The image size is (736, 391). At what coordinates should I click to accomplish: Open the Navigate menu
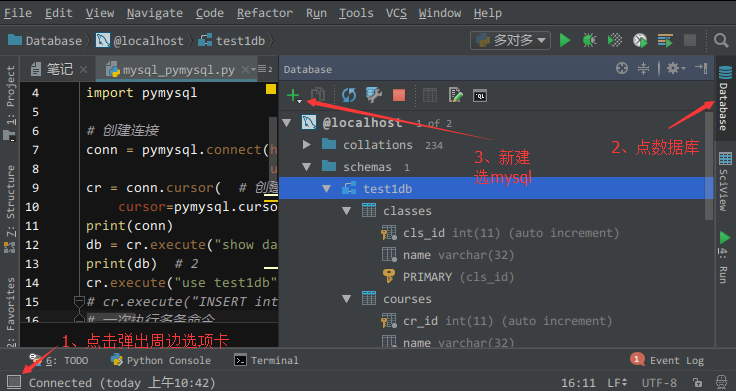tap(154, 13)
